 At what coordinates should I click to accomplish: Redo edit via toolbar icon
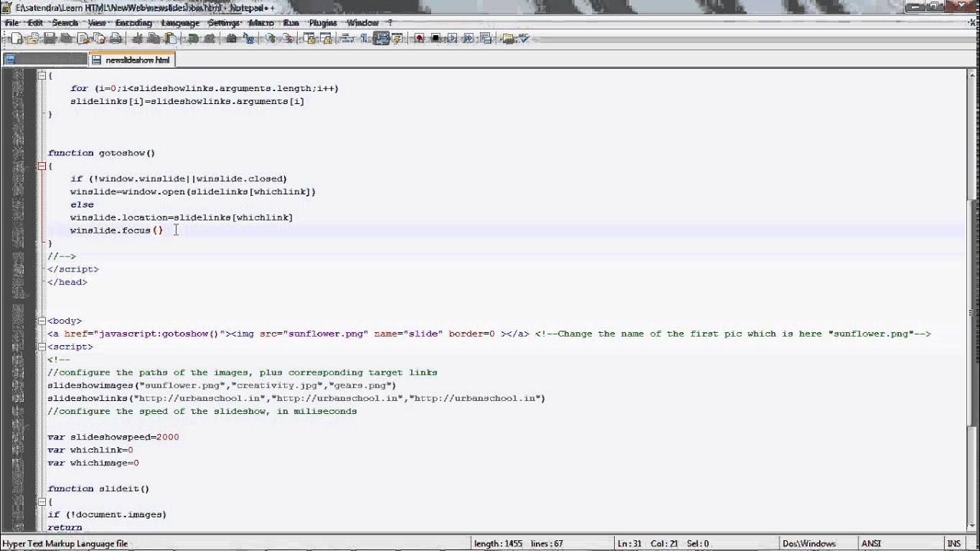pos(210,38)
